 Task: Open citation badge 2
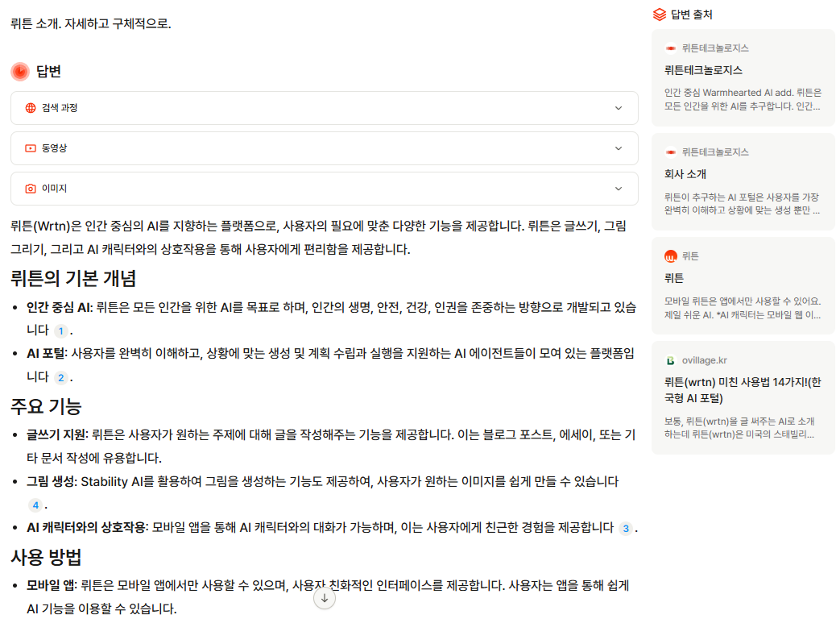(60, 377)
